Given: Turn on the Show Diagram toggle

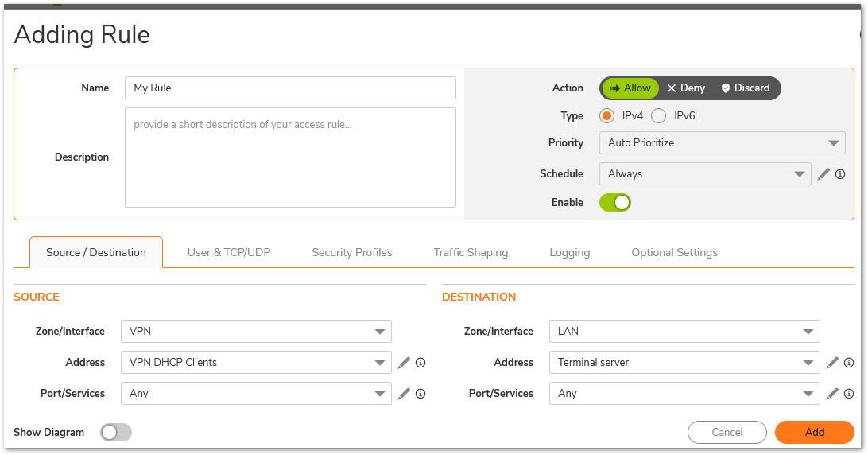Looking at the screenshot, I should (x=116, y=433).
